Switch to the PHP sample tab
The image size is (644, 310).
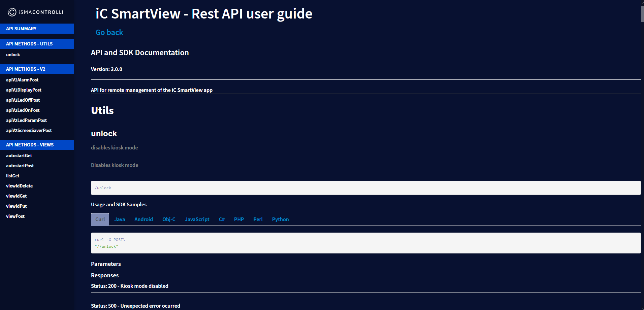click(x=239, y=219)
